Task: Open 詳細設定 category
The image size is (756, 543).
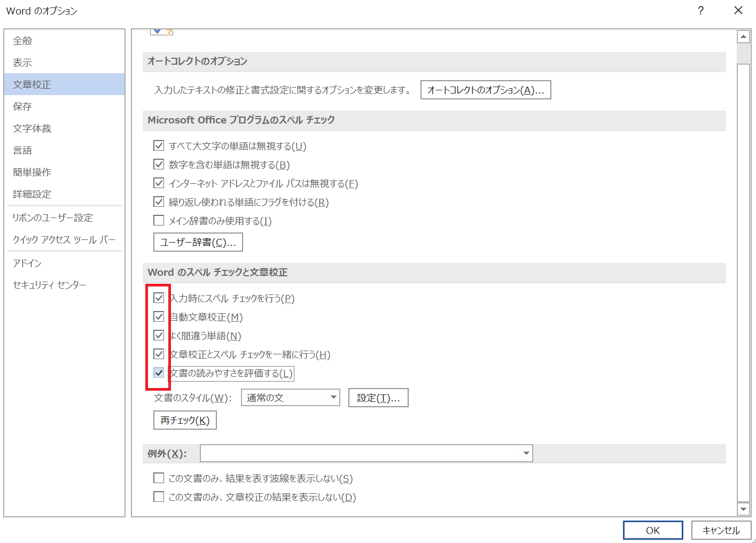Action: click(64, 194)
